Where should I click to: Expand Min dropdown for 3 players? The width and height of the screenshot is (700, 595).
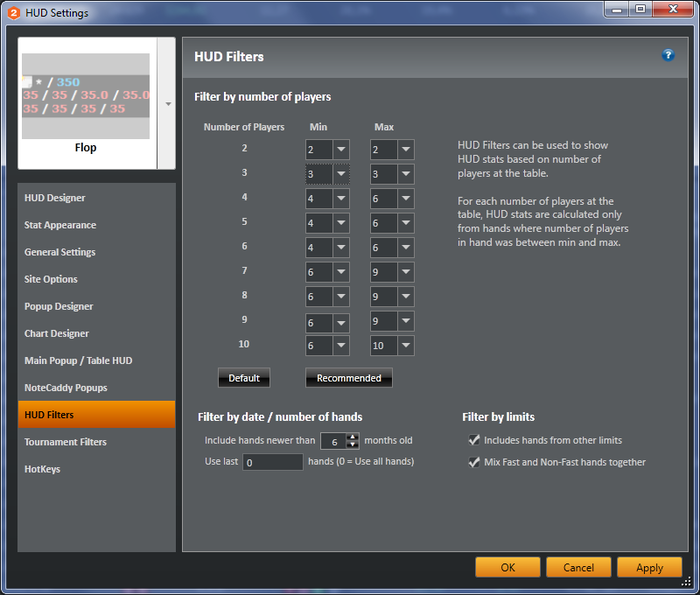click(x=341, y=174)
